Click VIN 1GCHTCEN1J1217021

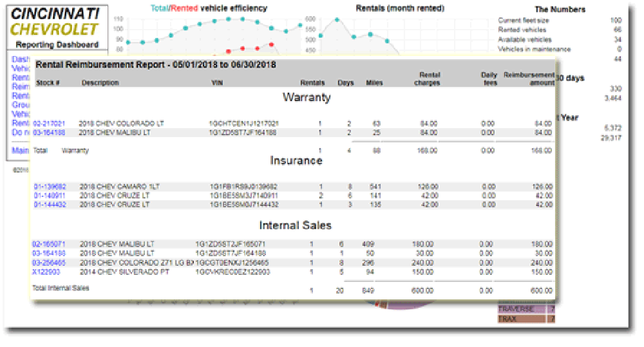(244, 124)
